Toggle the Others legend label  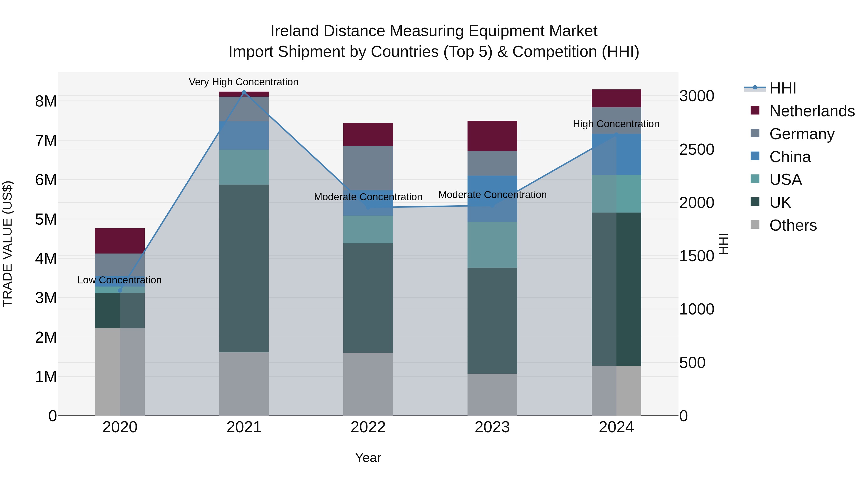(x=793, y=225)
